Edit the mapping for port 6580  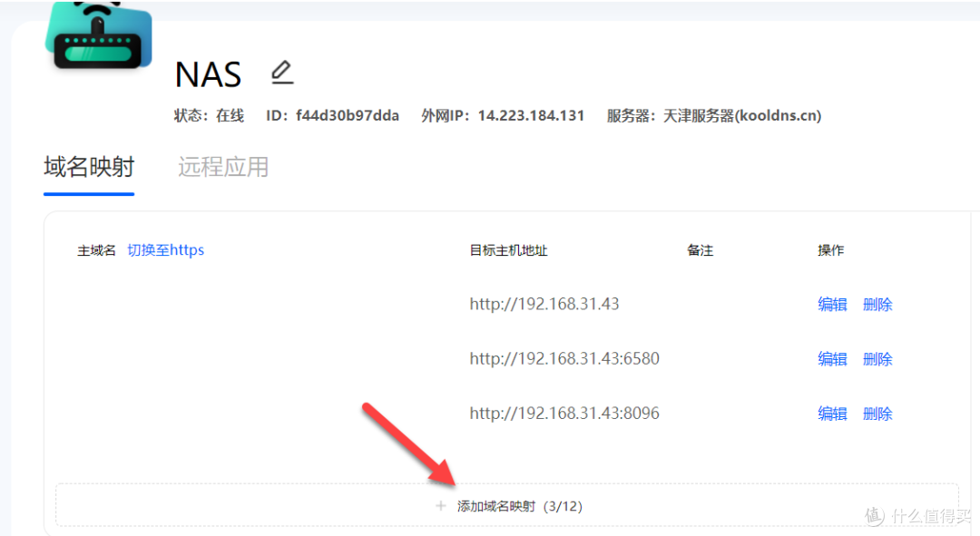click(832, 359)
